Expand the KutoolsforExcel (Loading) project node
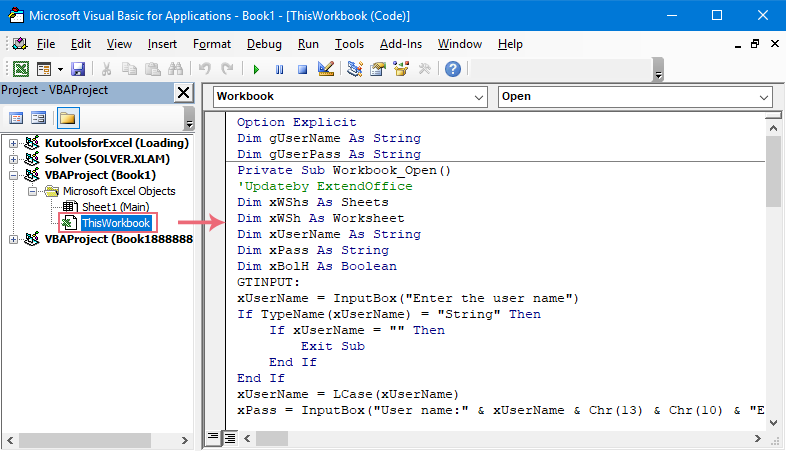The height and width of the screenshot is (451, 786). (x=13, y=143)
